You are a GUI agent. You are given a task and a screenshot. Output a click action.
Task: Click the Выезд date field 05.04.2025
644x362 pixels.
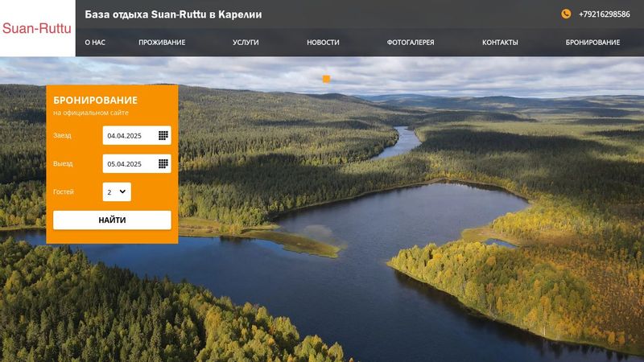pyautogui.click(x=137, y=164)
